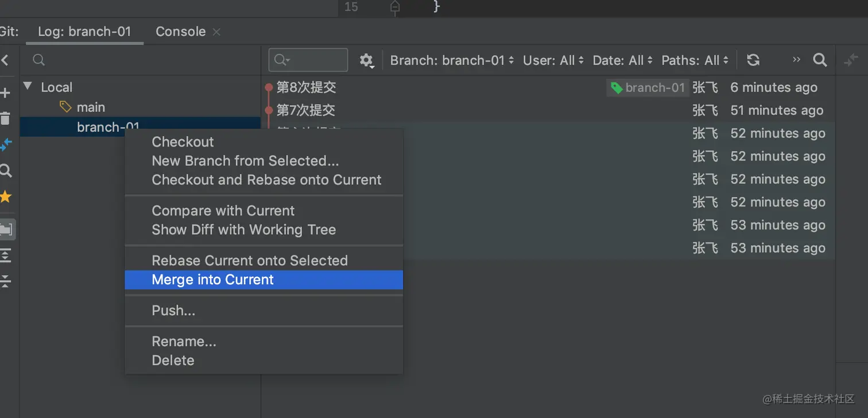Click the expand all icon
Viewport: 868px width, 418px height.
coord(5,256)
